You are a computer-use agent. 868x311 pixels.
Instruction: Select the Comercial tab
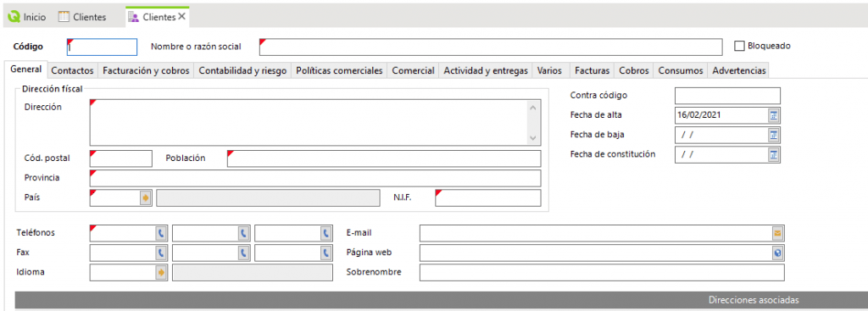413,71
